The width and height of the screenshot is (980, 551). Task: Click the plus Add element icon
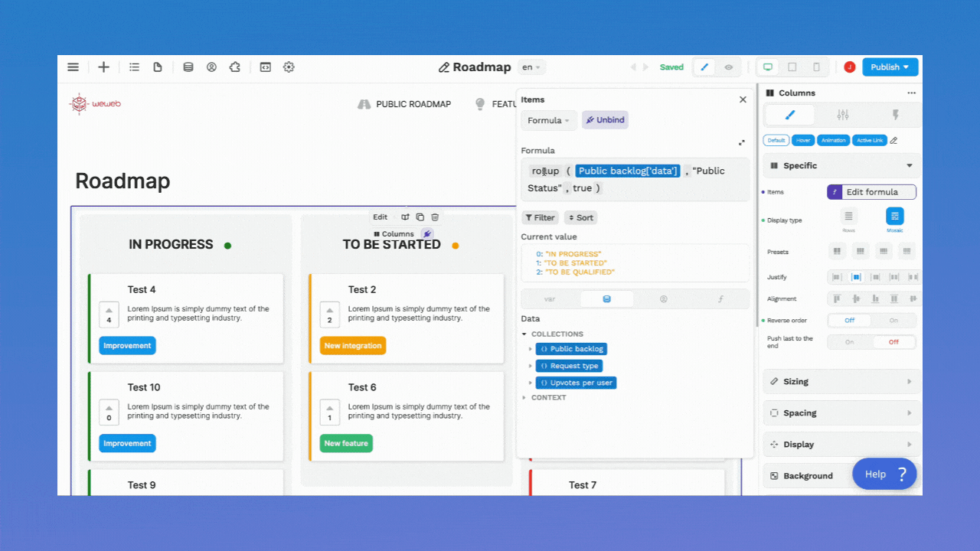[103, 67]
